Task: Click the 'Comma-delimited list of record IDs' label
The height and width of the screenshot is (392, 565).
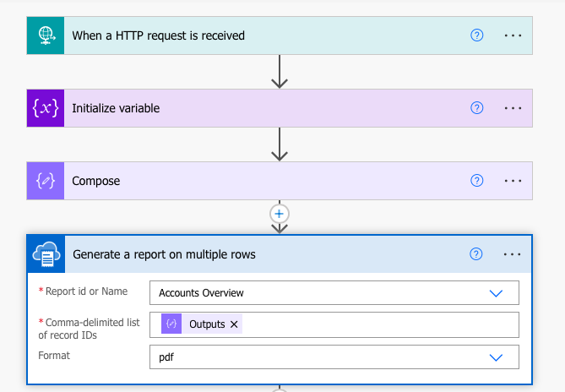Action: [x=89, y=329]
